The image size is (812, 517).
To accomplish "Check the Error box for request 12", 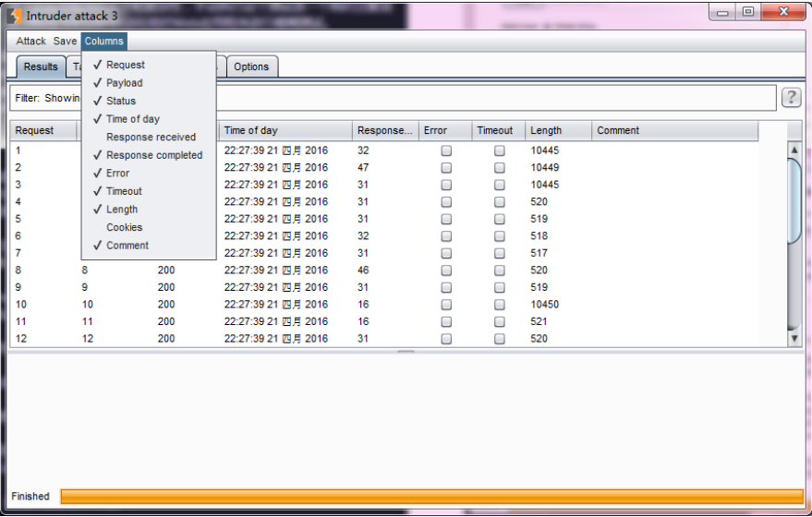I will [446, 339].
